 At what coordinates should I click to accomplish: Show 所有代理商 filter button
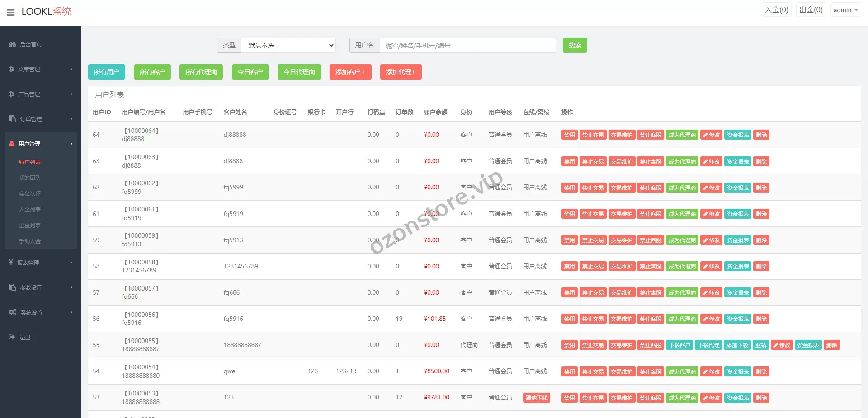click(x=201, y=72)
